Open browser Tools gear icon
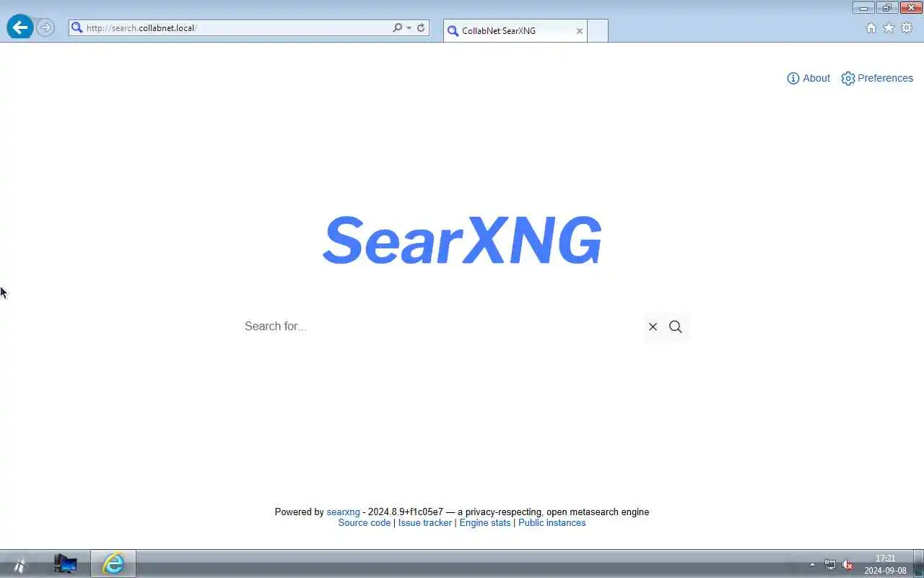Viewport: 924px width, 578px height. pos(907,28)
